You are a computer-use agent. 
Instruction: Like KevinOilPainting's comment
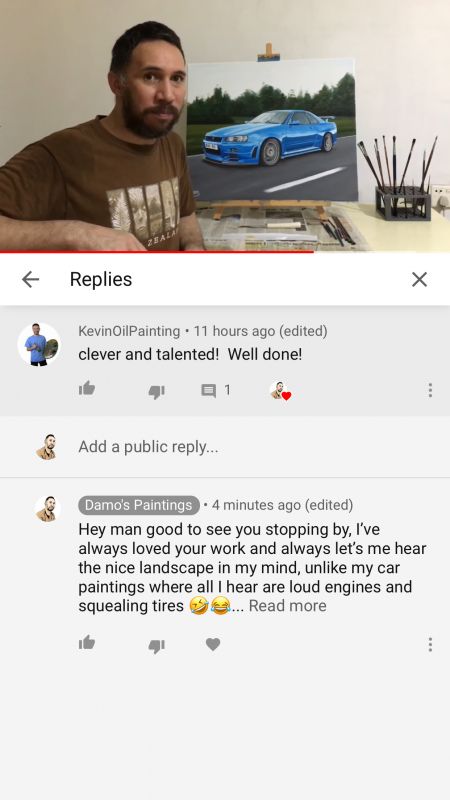coord(87,389)
